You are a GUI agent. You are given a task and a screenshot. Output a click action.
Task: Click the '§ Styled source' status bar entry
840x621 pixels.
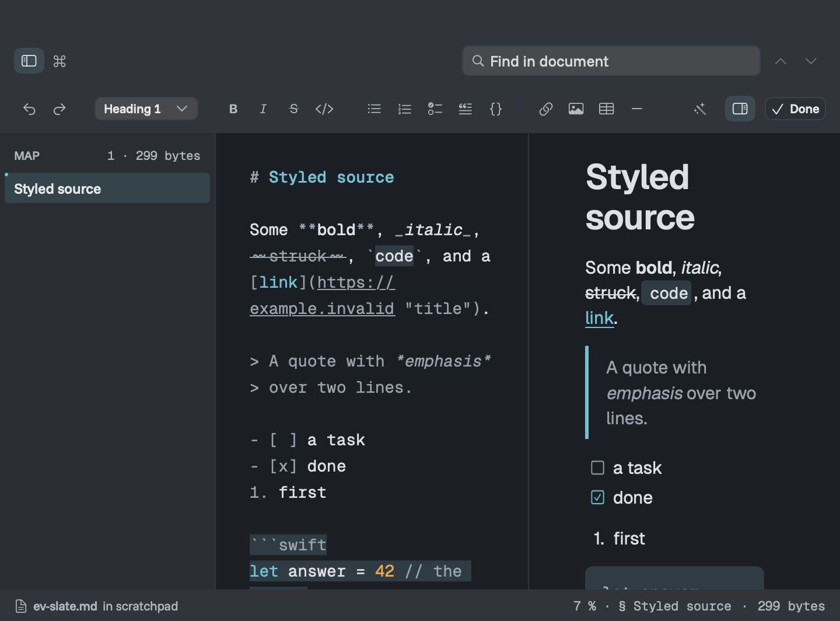675,606
